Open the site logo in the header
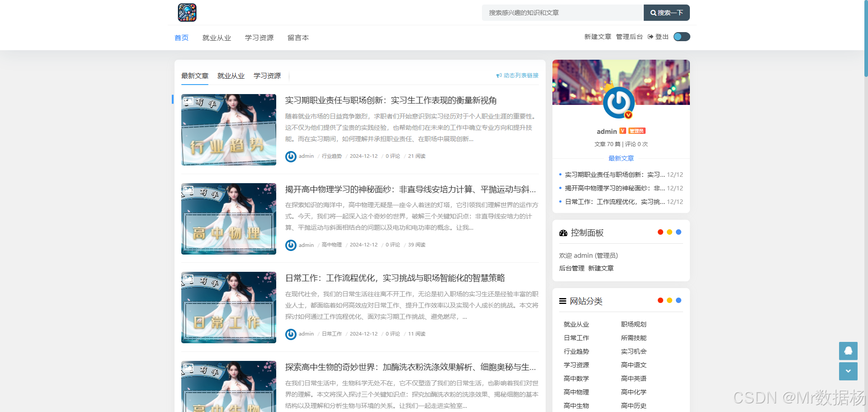868x412 pixels. point(187,13)
